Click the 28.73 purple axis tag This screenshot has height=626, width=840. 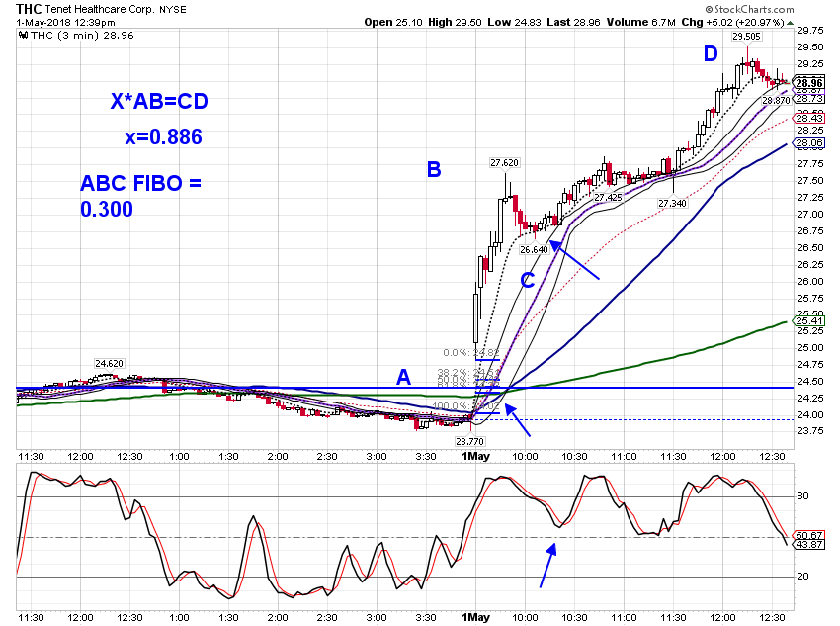pos(808,99)
